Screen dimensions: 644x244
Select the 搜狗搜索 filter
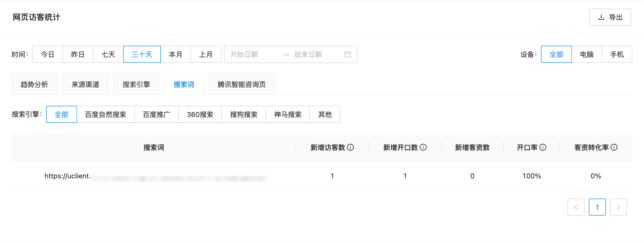coord(243,114)
